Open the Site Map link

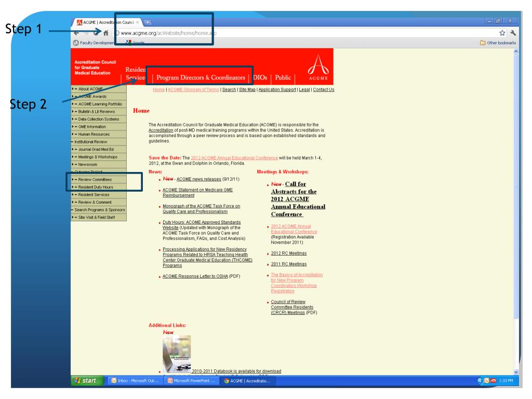247,89
